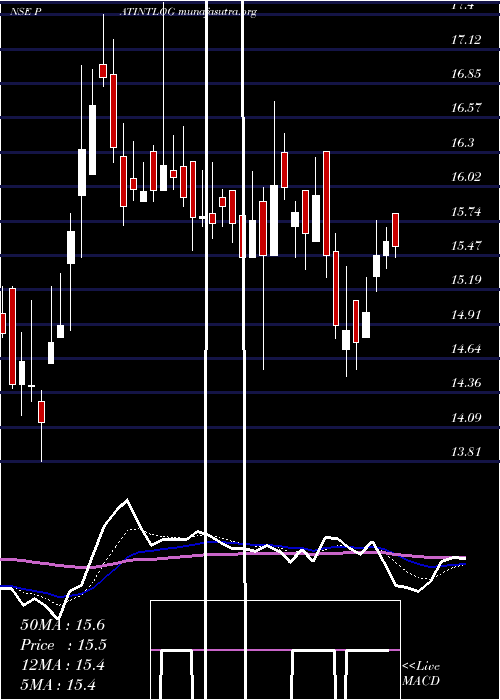Click the tallest red candle near 16.85
500x700 pixels.
pos(114,111)
